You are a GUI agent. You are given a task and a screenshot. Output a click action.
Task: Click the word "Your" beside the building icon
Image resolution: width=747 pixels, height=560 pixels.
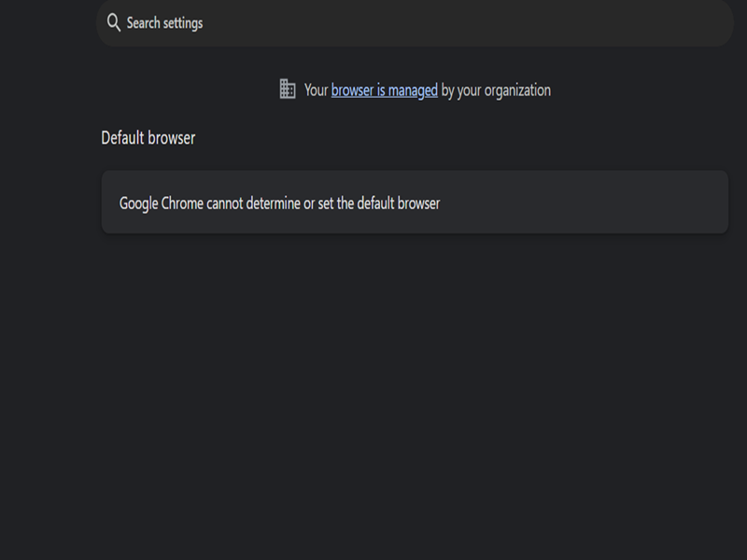(x=316, y=91)
